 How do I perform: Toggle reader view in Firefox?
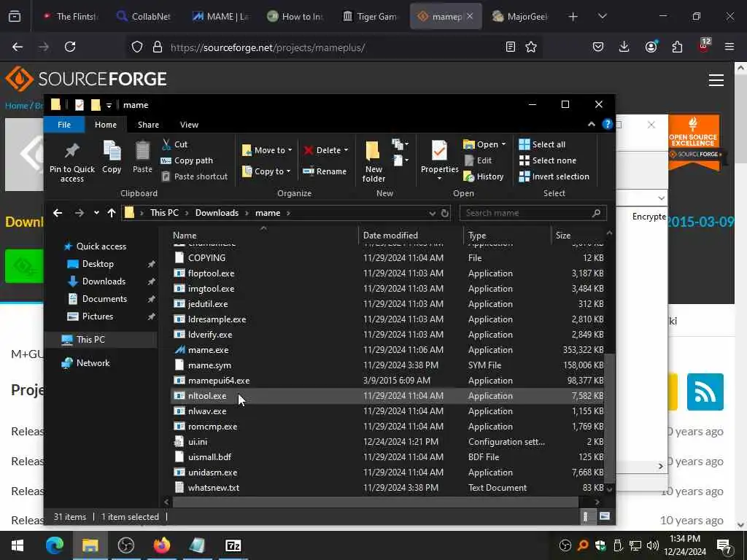(x=510, y=47)
